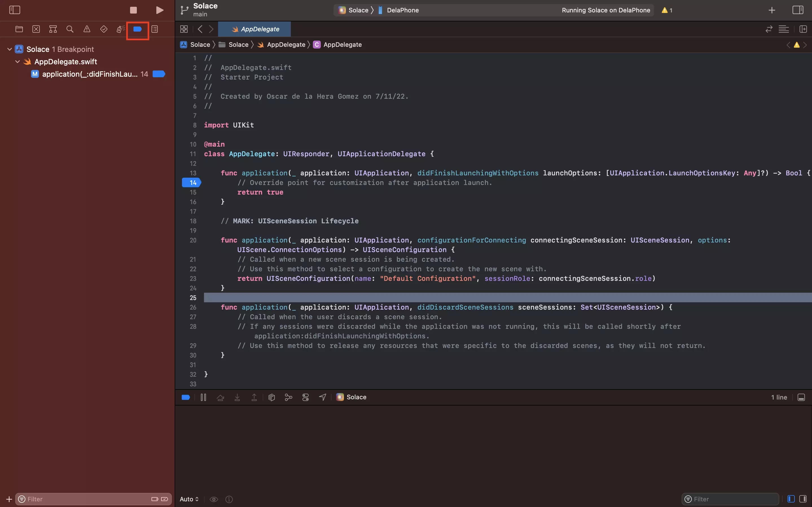Viewport: 812px width, 507px height.
Task: Switch to the AppDelegate editor tab
Action: 254,29
